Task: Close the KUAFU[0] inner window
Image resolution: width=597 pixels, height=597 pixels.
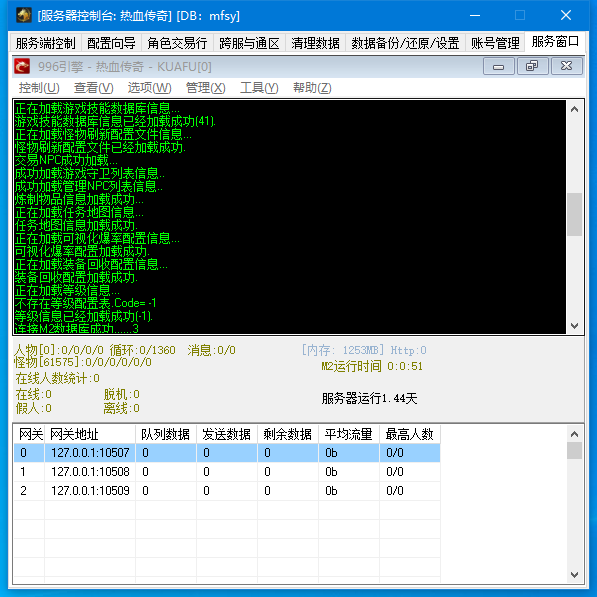Action: 566,67
